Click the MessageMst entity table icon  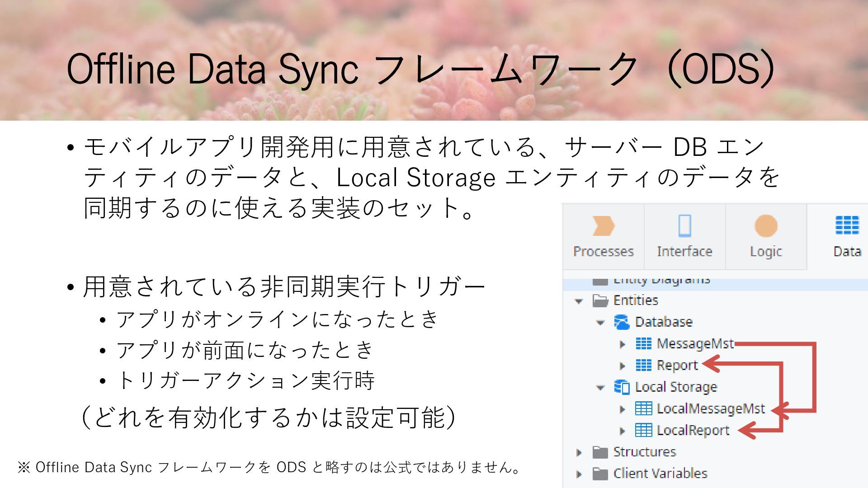tap(643, 344)
